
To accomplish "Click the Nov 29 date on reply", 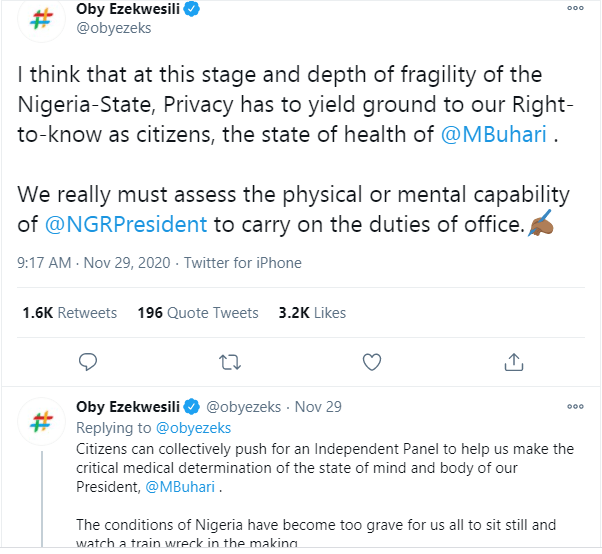I will tap(318, 407).
